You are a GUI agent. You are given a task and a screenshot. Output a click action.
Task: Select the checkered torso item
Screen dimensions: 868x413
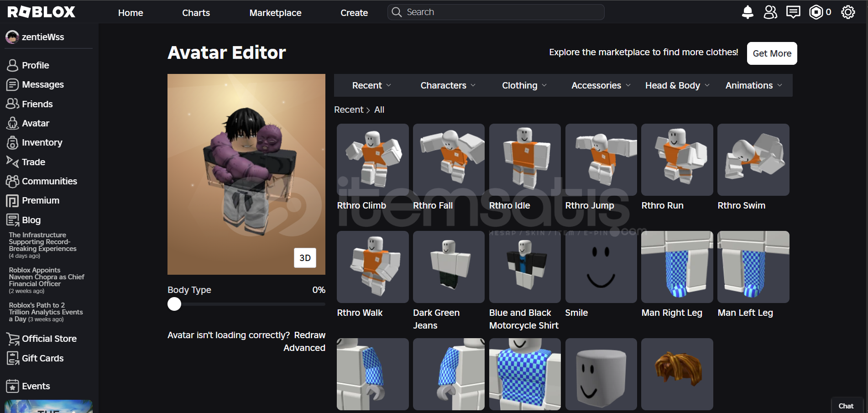tap(525, 374)
